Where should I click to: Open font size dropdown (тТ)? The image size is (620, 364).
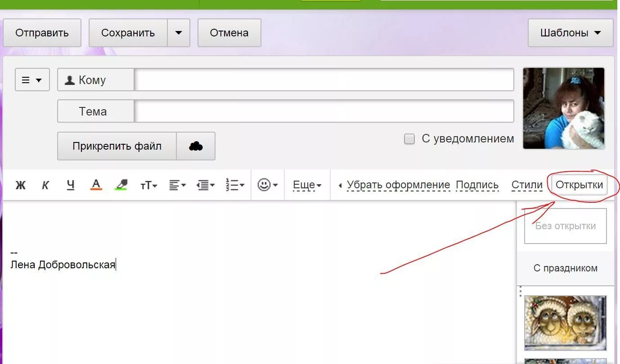coord(149,185)
